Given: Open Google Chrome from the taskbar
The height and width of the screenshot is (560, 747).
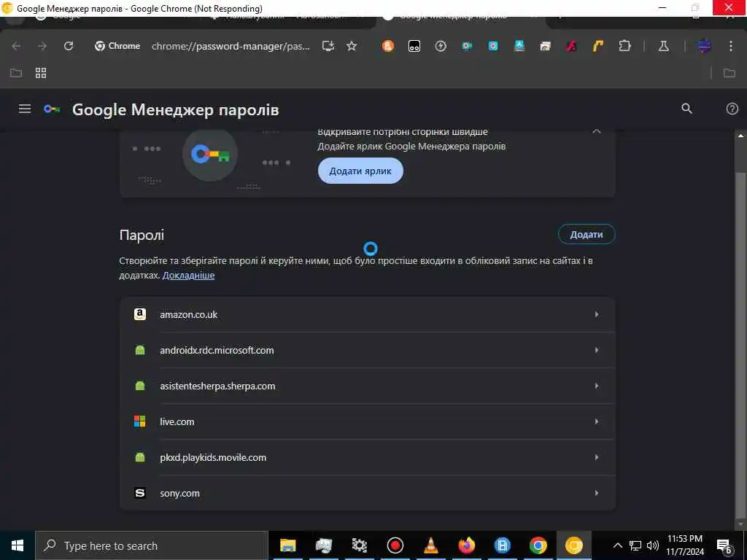Looking at the screenshot, I should pyautogui.click(x=538, y=545).
